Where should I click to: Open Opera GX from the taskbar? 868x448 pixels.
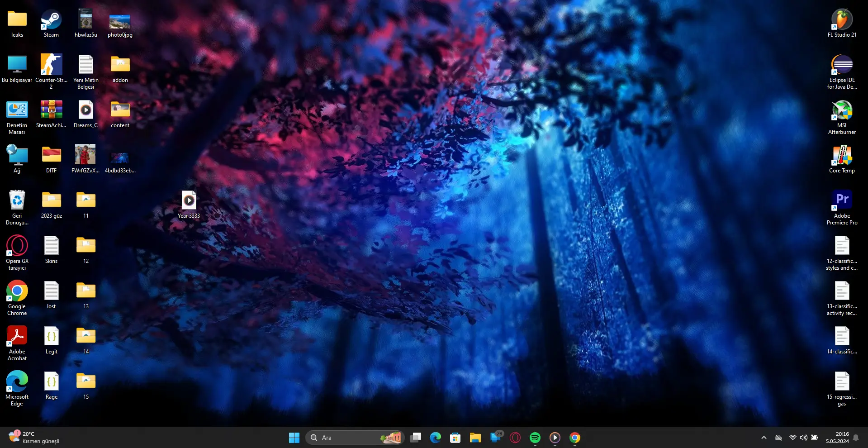515,438
